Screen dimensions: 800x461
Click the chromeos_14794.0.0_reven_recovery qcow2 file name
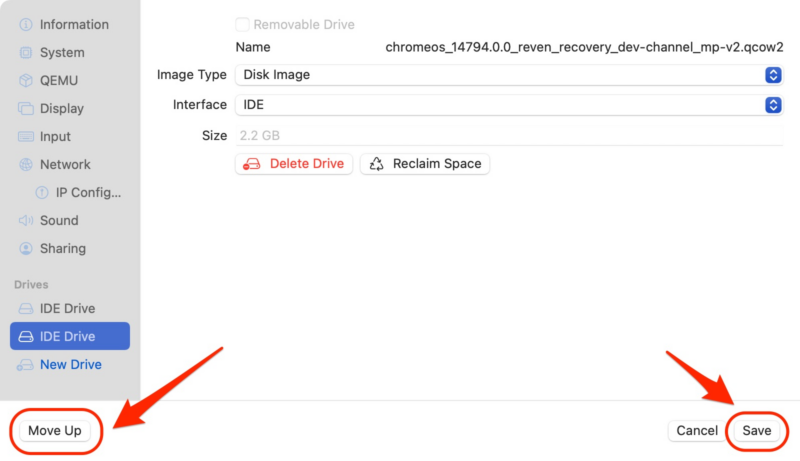coord(584,47)
